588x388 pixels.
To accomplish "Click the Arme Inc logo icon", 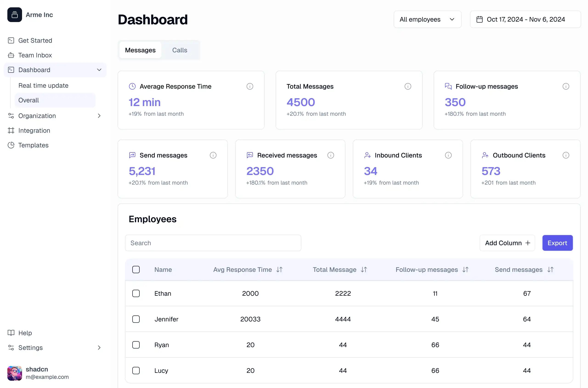I will (x=15, y=15).
